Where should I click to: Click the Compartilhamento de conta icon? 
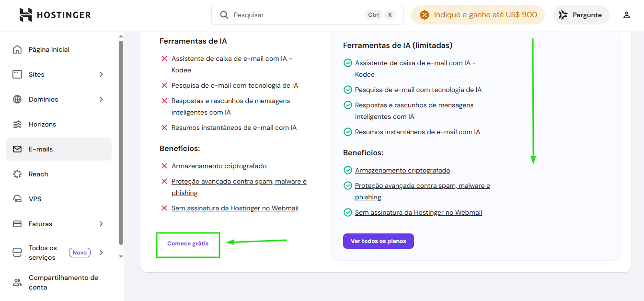17,282
